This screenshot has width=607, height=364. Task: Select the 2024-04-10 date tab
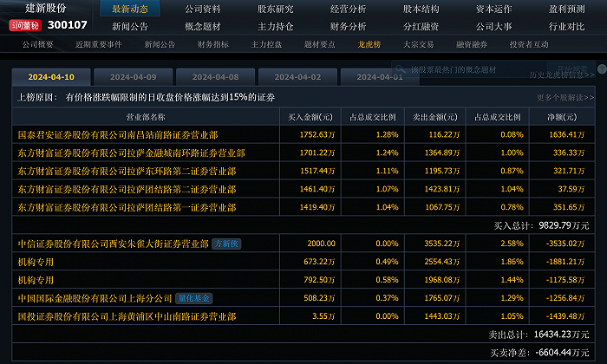pos(51,77)
